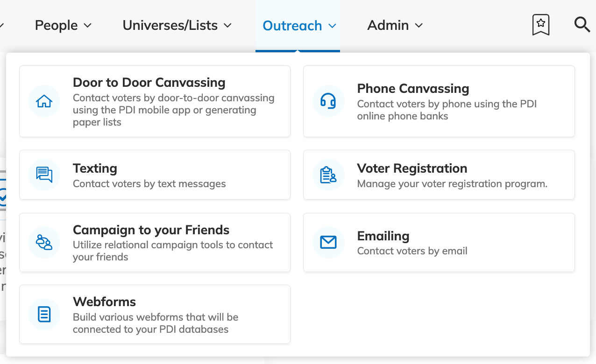
Task: Open the Emailing outreach tool
Action: tap(439, 242)
